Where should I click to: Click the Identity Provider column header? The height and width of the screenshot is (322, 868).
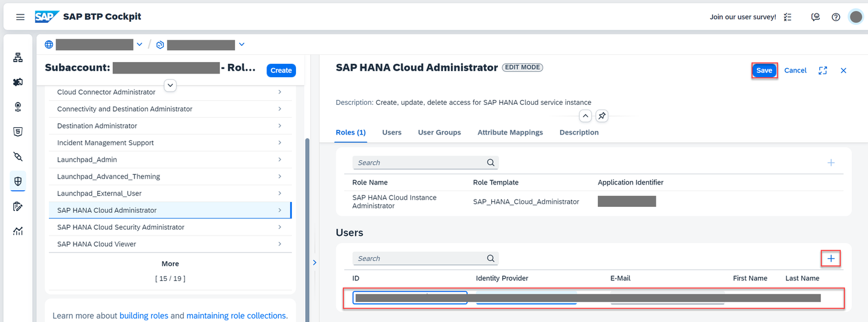pos(502,279)
